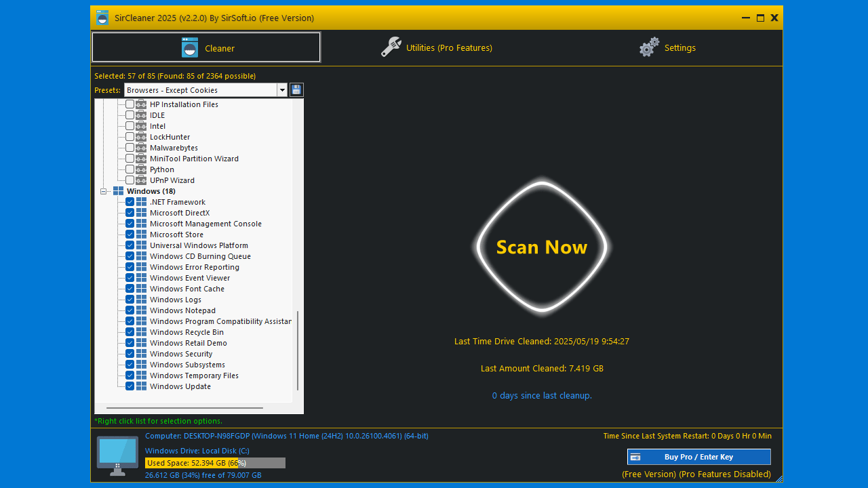Click the save preset floppy disk icon
This screenshot has height=488, width=868.
tap(296, 90)
